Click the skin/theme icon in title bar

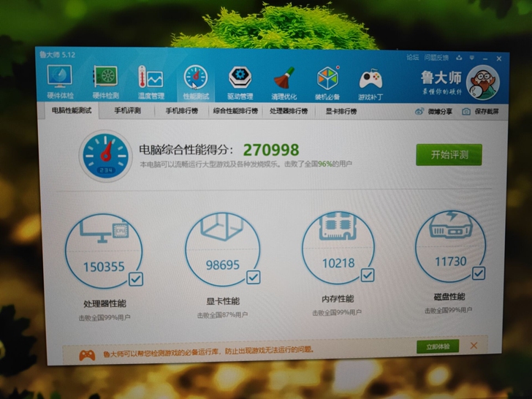pos(459,58)
